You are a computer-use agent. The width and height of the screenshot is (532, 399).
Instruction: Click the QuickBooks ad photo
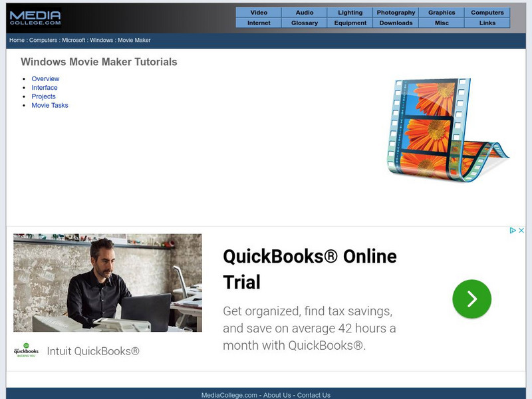tap(108, 283)
